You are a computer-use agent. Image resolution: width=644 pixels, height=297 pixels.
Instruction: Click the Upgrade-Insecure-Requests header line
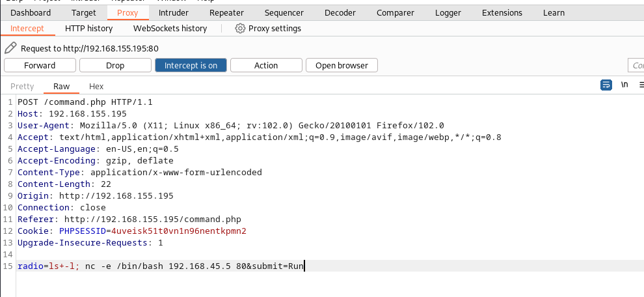coord(90,243)
